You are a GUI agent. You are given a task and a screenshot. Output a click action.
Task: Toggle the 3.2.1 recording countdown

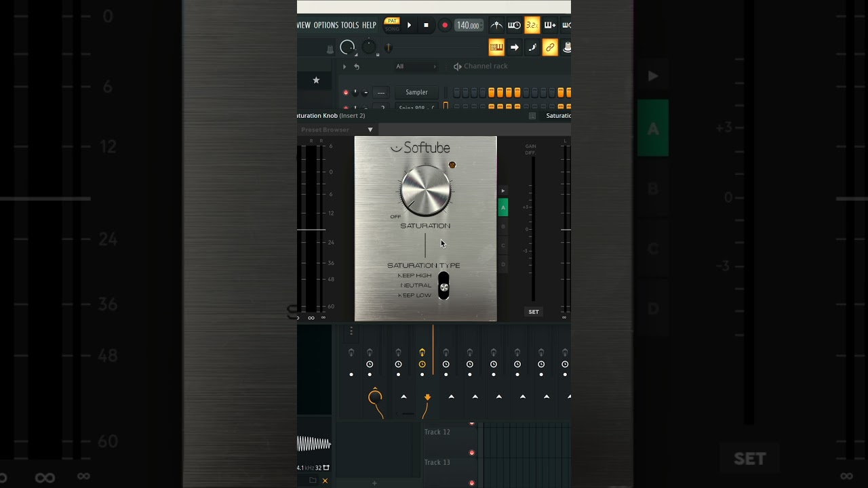pos(532,25)
